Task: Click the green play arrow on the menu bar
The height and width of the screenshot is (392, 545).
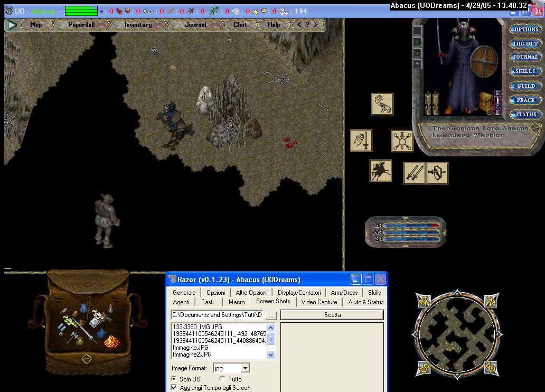Action: [x=12, y=25]
